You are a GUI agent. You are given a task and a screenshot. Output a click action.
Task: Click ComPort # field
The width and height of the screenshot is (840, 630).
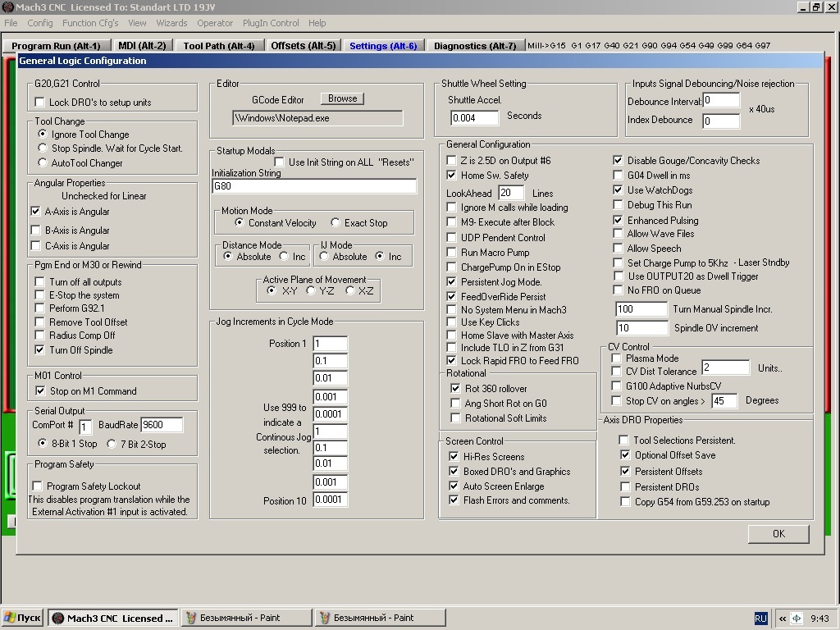85,427
